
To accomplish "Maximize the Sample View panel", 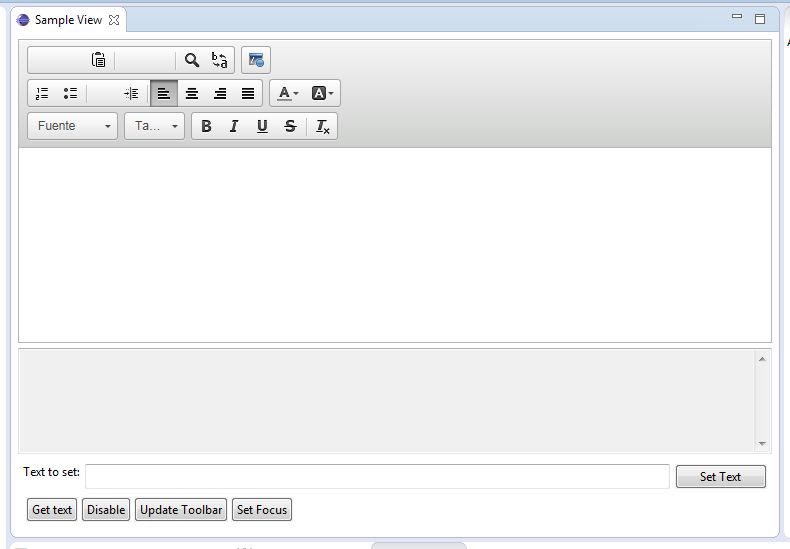I will (760, 19).
